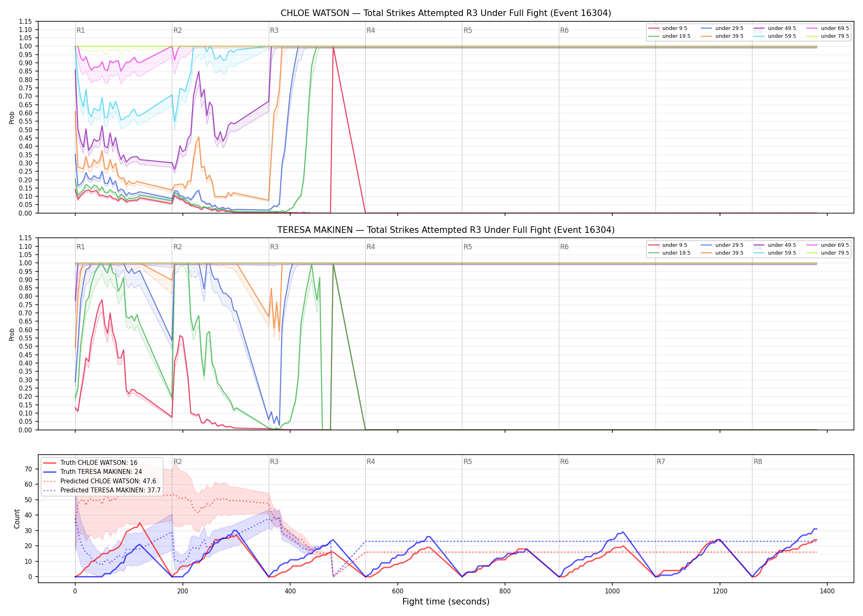Click 'Predicted TERESA MAKINEN: 37.7' legend entry
The image size is (863, 616).
click(102, 490)
